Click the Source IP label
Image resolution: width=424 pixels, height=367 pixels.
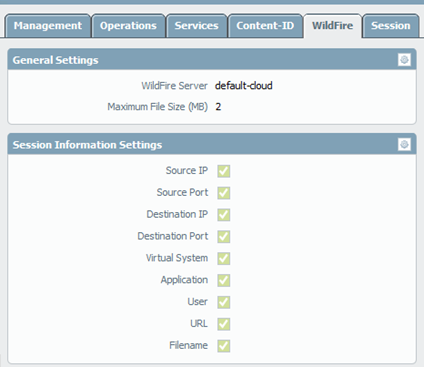tap(187, 170)
